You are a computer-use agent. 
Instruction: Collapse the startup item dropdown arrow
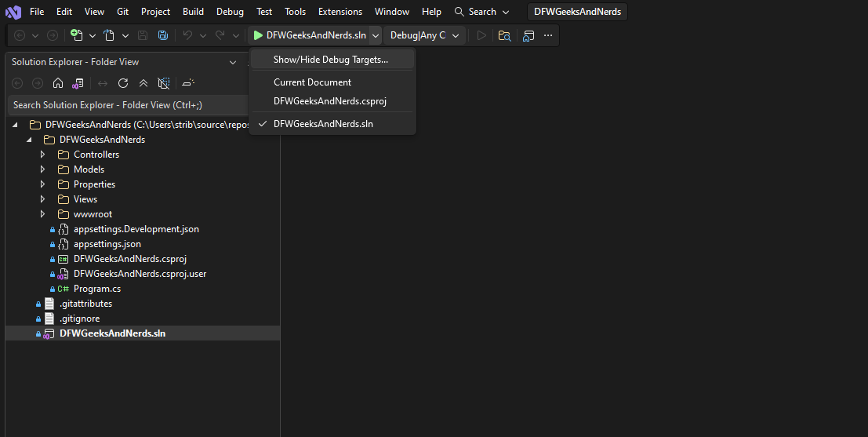pos(376,35)
